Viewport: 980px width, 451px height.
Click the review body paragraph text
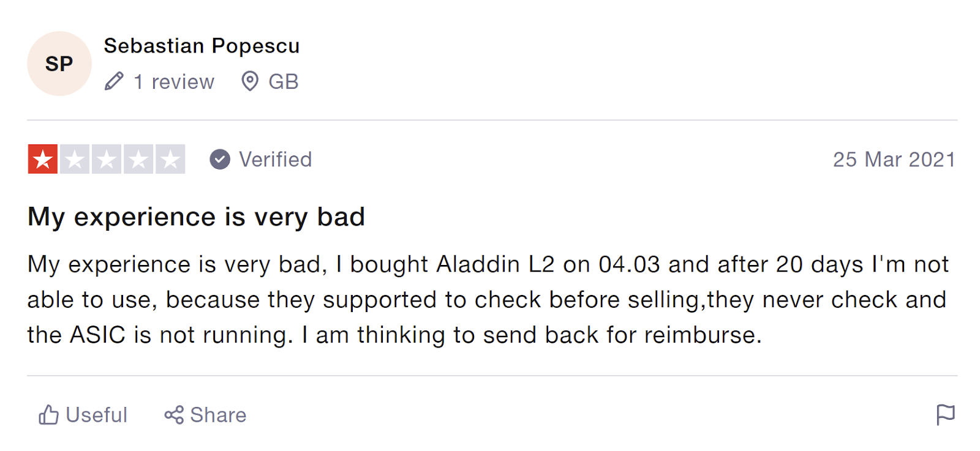488,300
